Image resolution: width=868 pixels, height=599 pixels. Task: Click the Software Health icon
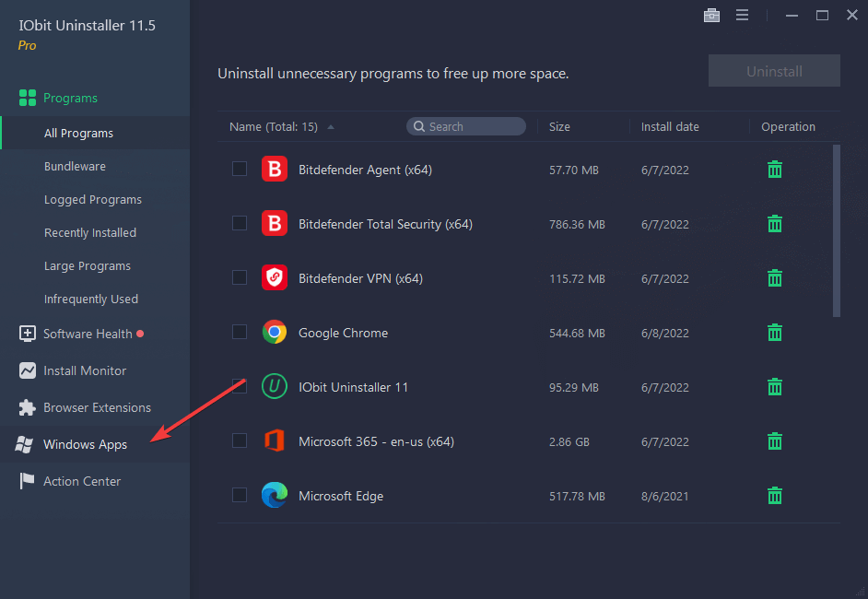(27, 334)
